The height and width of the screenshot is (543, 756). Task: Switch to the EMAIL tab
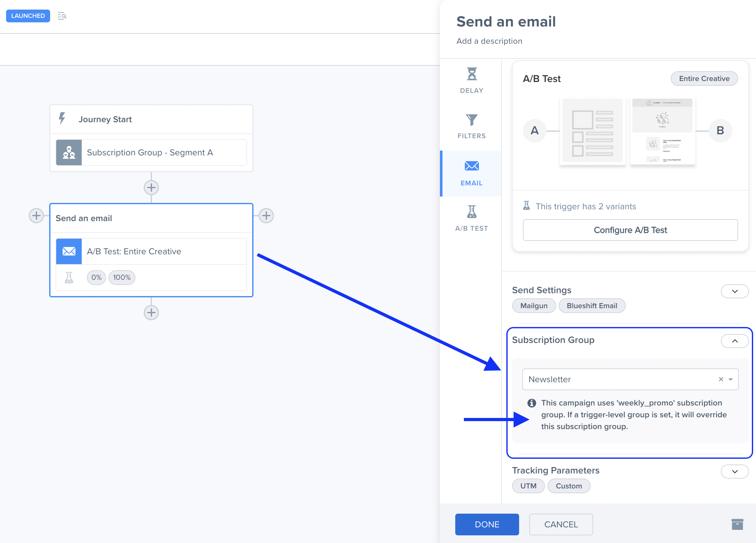tap(471, 174)
